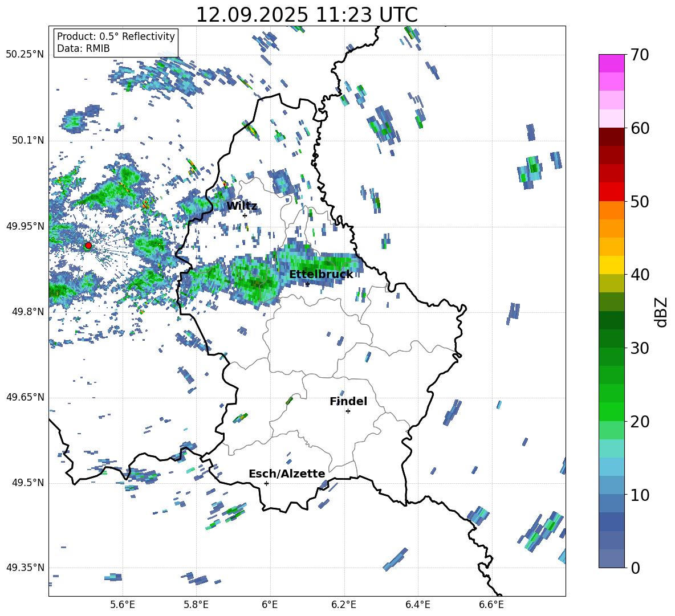This screenshot has width=675, height=616.
Task: Click the 30 tick on colorbar
Action: [x=640, y=348]
